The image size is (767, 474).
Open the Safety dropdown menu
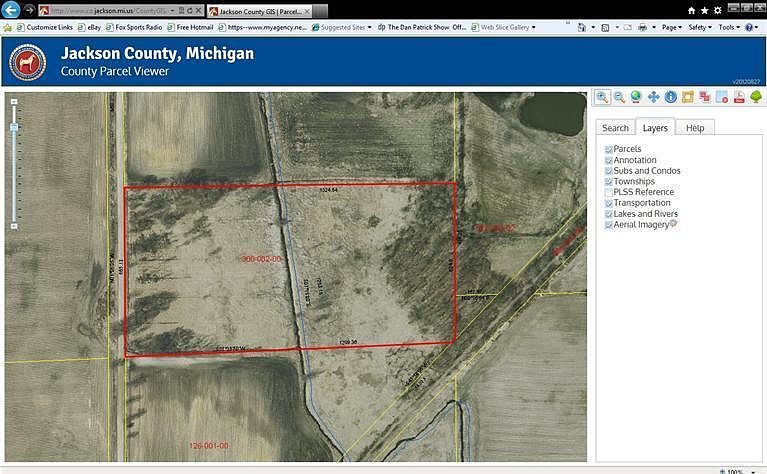pos(700,27)
